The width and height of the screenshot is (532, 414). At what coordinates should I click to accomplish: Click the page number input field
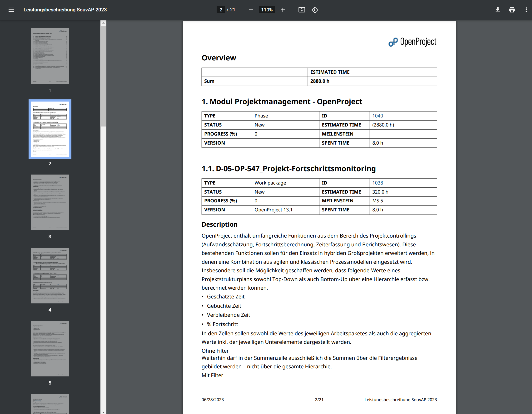[x=220, y=10]
